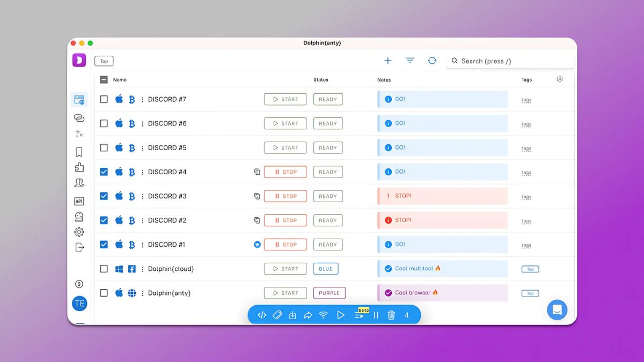The image size is (644, 362).
Task: Sort by the Status column header
Action: [x=321, y=79]
